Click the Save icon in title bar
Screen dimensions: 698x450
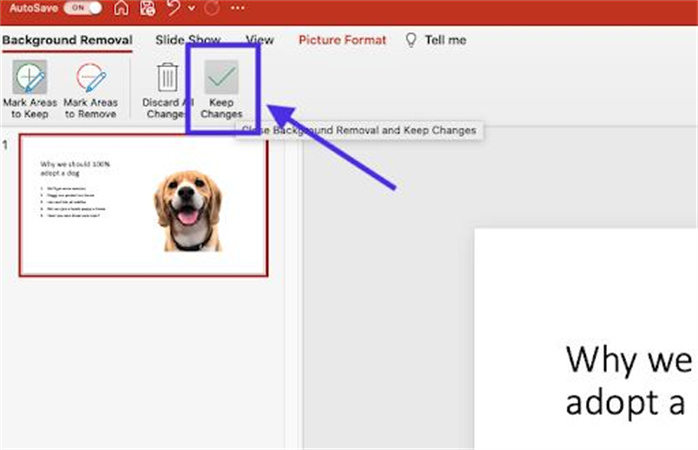[147, 8]
